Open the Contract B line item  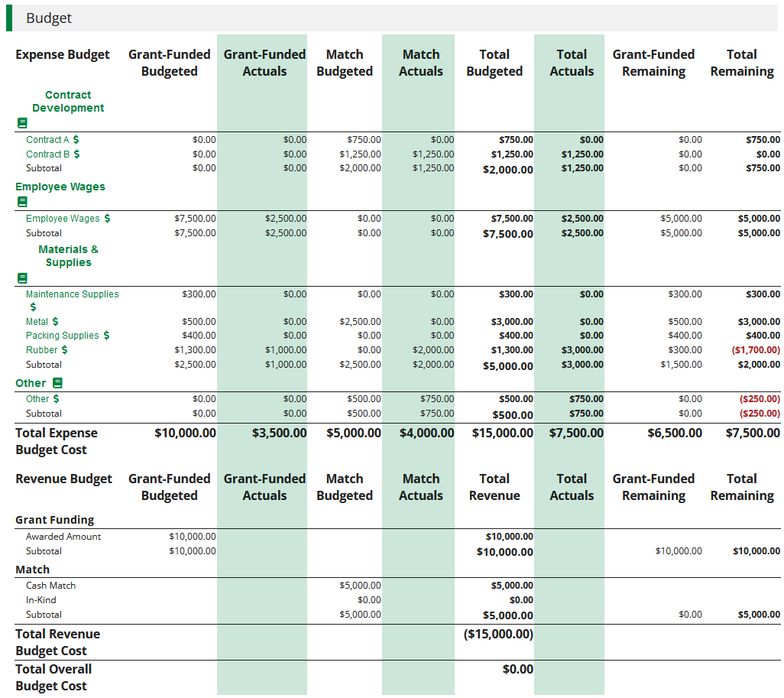coord(47,154)
